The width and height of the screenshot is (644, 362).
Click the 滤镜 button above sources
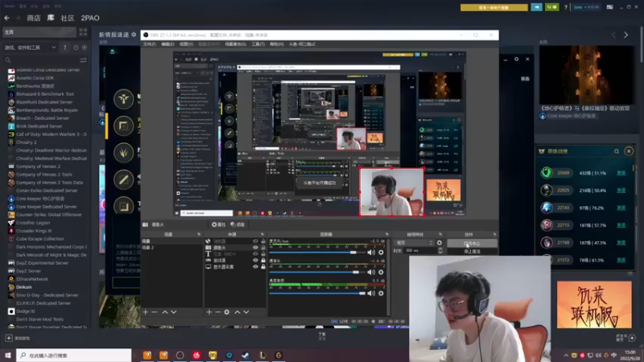(237, 224)
